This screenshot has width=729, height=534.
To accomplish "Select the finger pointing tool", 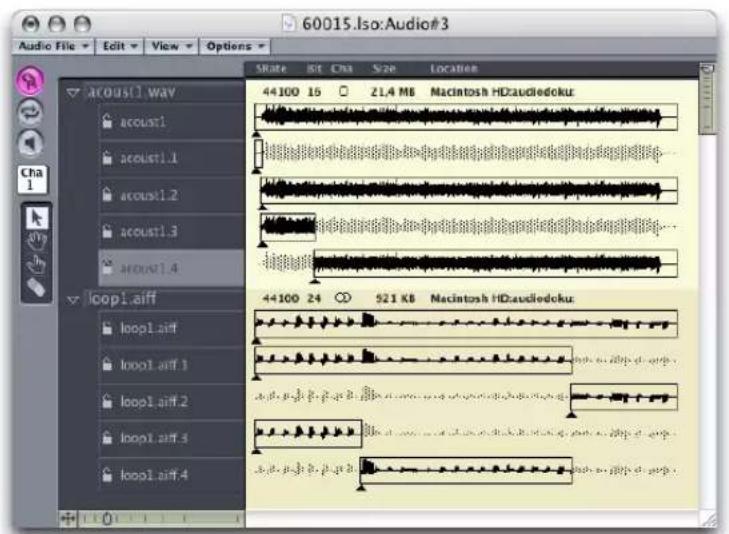I will 36,264.
